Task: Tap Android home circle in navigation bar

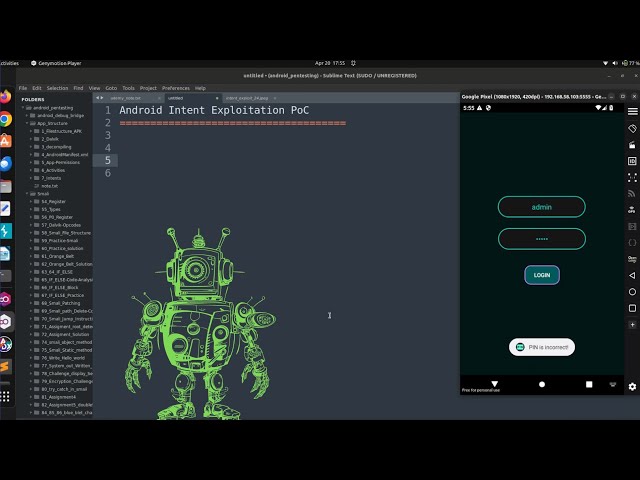Action: tap(542, 384)
